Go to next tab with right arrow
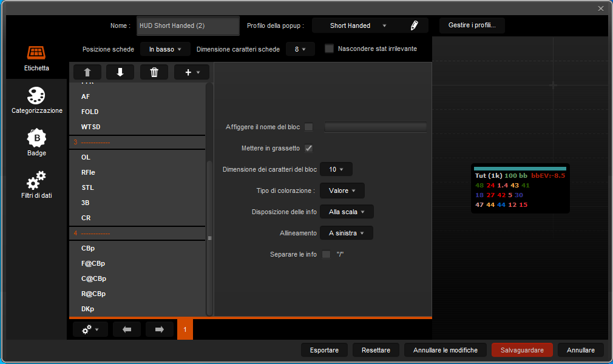The image size is (613, 364). (x=159, y=329)
